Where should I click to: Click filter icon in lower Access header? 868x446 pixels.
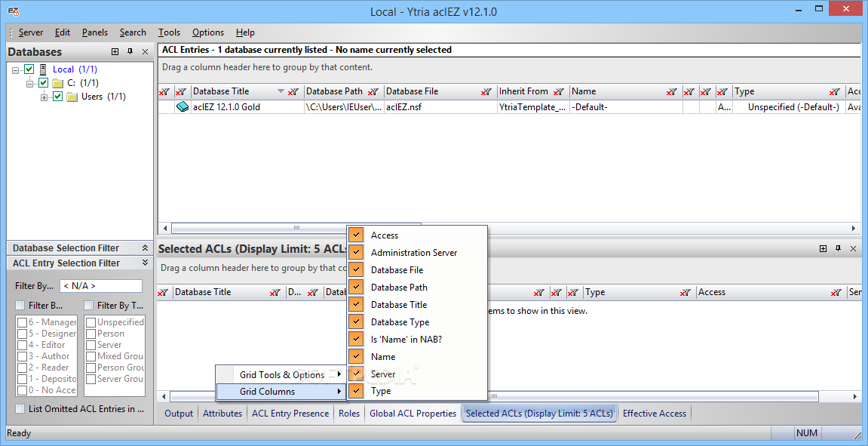836,293
